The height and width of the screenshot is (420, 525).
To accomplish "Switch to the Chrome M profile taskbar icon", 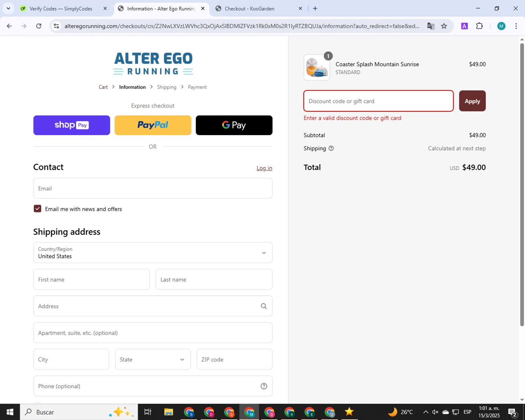I will pyautogui.click(x=249, y=412).
